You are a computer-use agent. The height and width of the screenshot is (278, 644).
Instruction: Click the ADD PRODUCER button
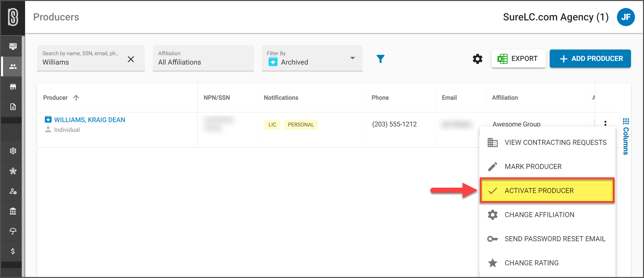[590, 59]
